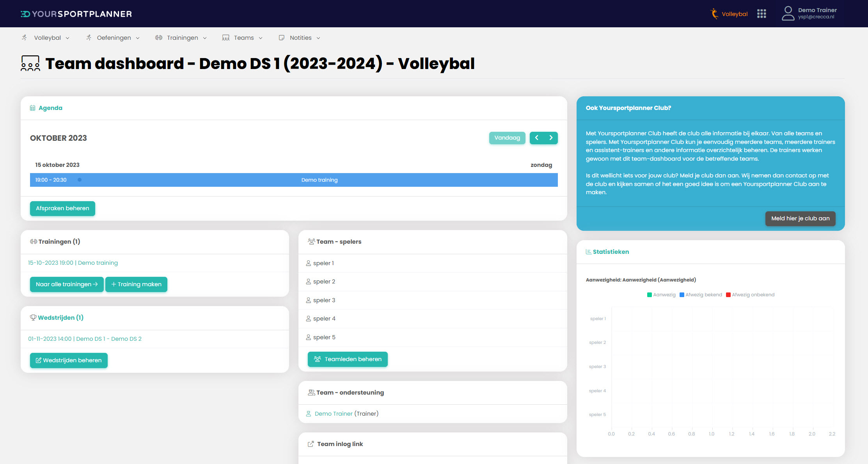868x464 pixels.
Task: Click the orange Volleybal sport icon
Action: click(714, 14)
